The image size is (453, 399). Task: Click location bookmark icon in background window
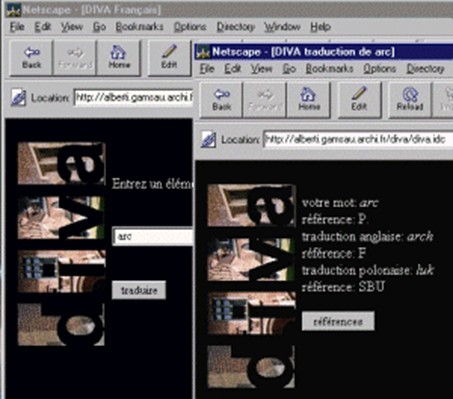pos(18,98)
